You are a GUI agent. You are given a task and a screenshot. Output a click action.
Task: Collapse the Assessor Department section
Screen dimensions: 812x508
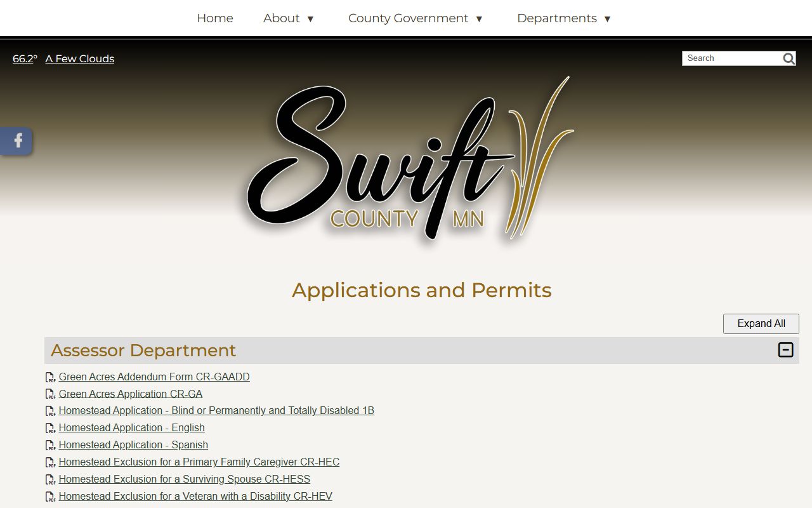pos(785,350)
